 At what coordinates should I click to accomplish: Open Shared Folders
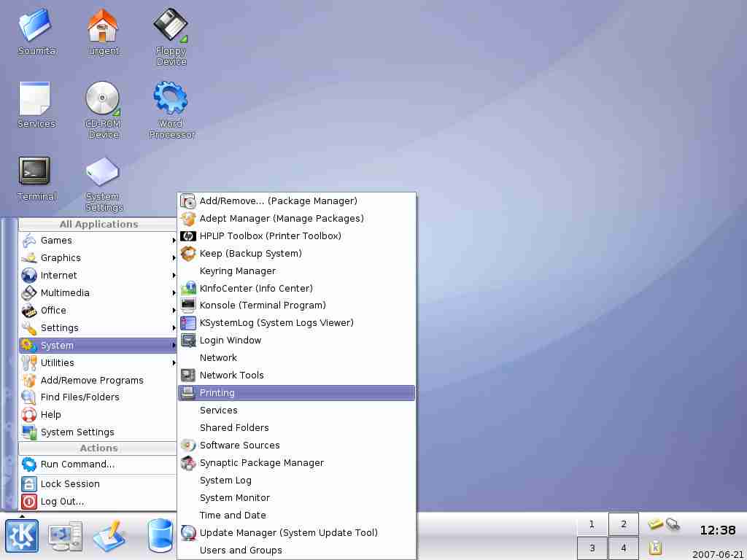pos(296,427)
